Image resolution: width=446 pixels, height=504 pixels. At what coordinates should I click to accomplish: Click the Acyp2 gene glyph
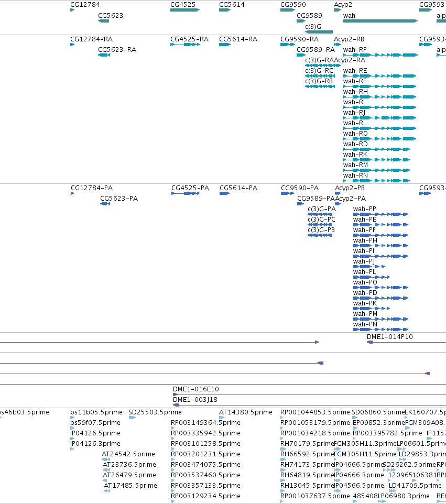coord(338,10)
